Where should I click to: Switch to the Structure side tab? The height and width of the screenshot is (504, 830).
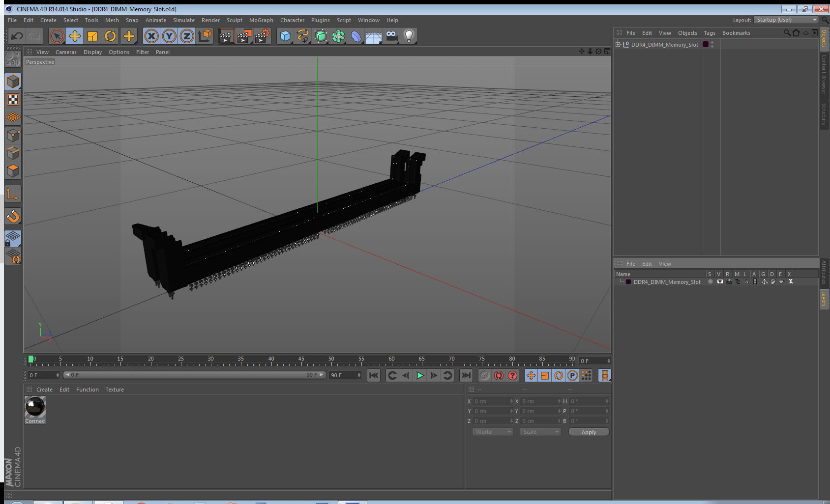[x=824, y=114]
